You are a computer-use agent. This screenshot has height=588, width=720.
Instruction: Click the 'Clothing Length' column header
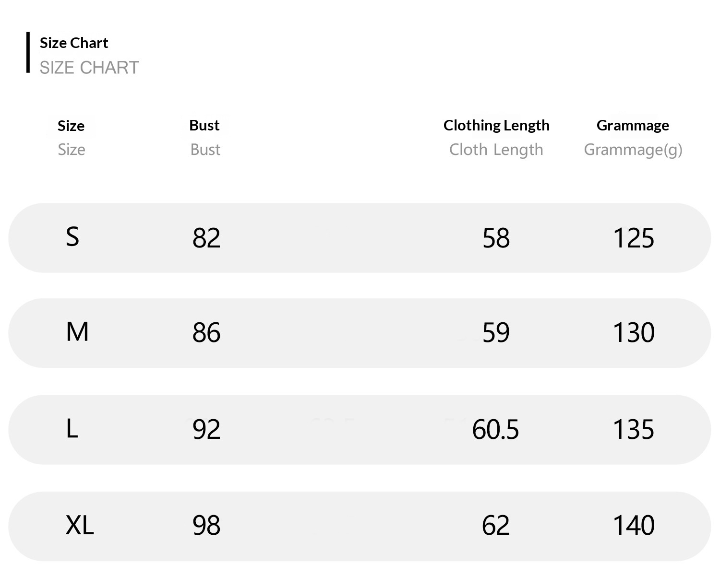(x=496, y=125)
